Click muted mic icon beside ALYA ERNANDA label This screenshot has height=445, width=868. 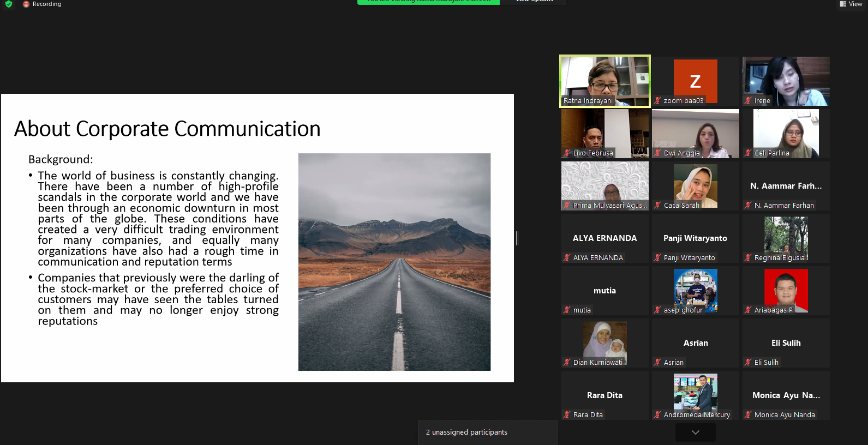point(567,257)
